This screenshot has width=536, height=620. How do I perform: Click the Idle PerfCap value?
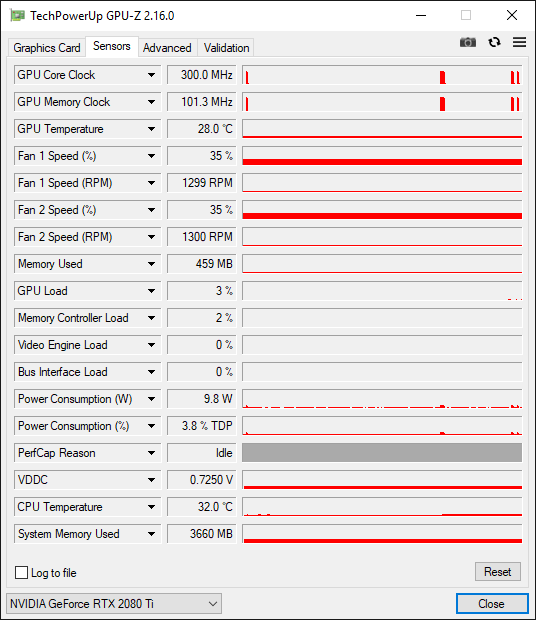click(x=202, y=453)
